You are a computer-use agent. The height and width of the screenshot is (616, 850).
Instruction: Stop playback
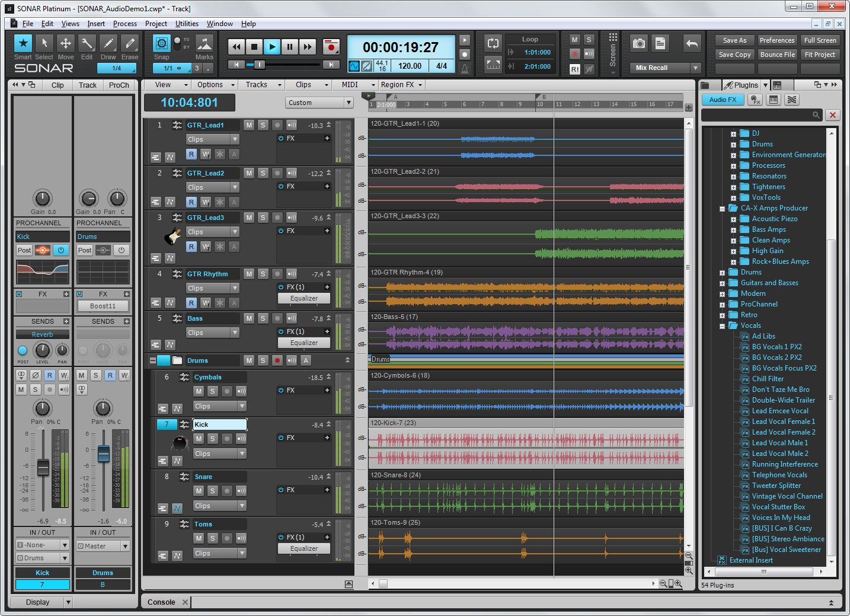click(254, 47)
